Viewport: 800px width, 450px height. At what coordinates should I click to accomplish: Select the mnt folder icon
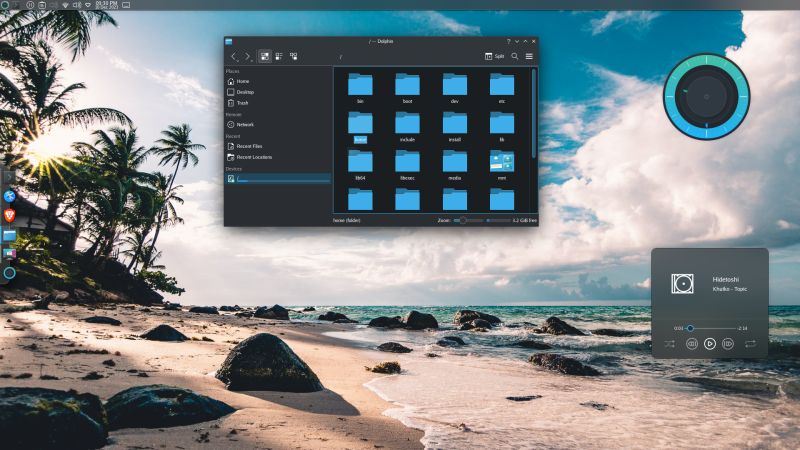point(502,161)
